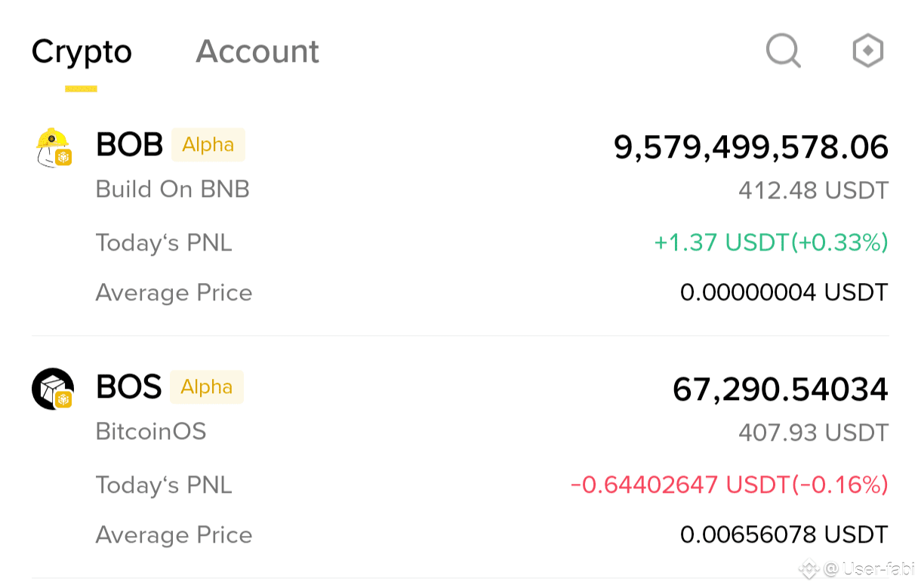The height and width of the screenshot is (588, 921).
Task: Tap BOB's 412.48 USDT value
Action: (x=814, y=190)
